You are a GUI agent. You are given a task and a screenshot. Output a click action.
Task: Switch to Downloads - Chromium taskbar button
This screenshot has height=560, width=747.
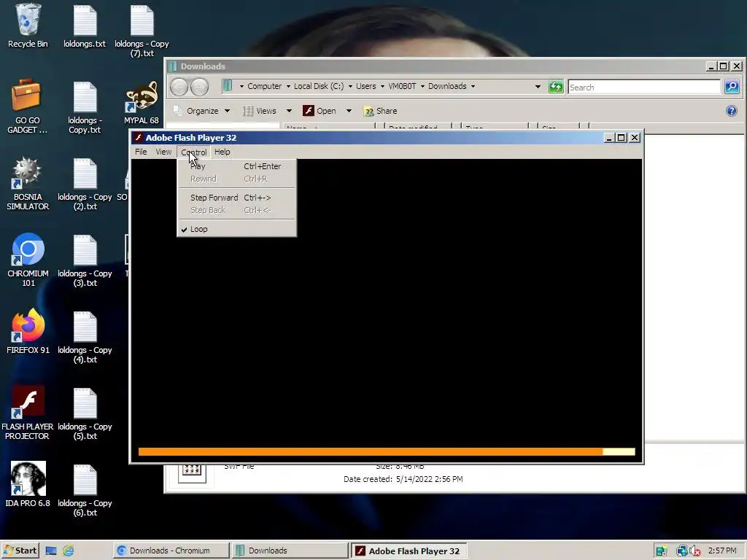point(171,551)
